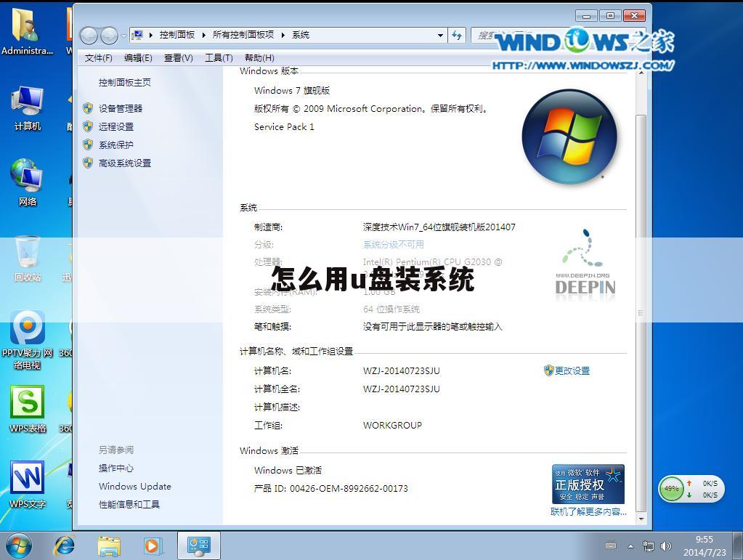Open 性能信息和工具 link
Image resolution: width=743 pixels, height=560 pixels.
[129, 505]
